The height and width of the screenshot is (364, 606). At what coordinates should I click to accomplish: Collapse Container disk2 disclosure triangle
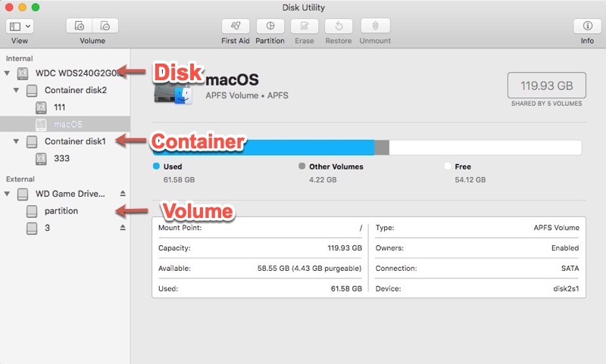(x=17, y=91)
